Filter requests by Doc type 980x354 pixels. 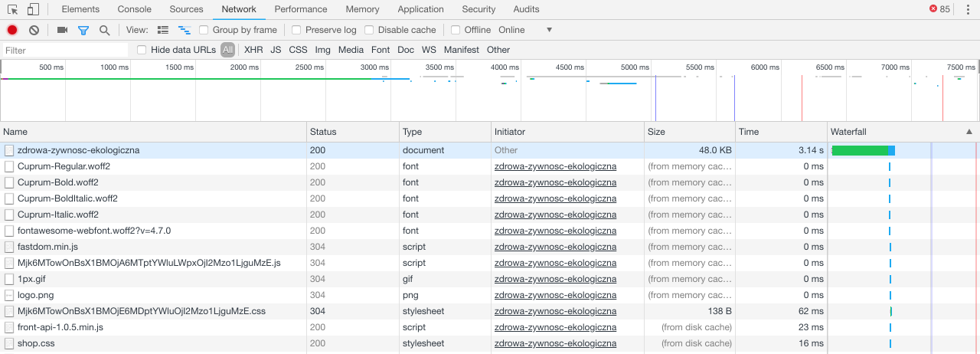click(406, 50)
